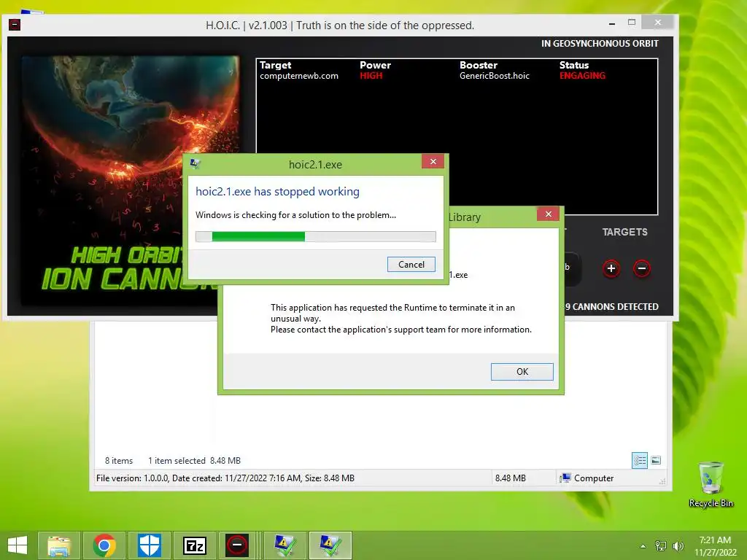Click 'hoic2.1.exe has stopped working' heading
The width and height of the screenshot is (747, 560).
pos(277,192)
